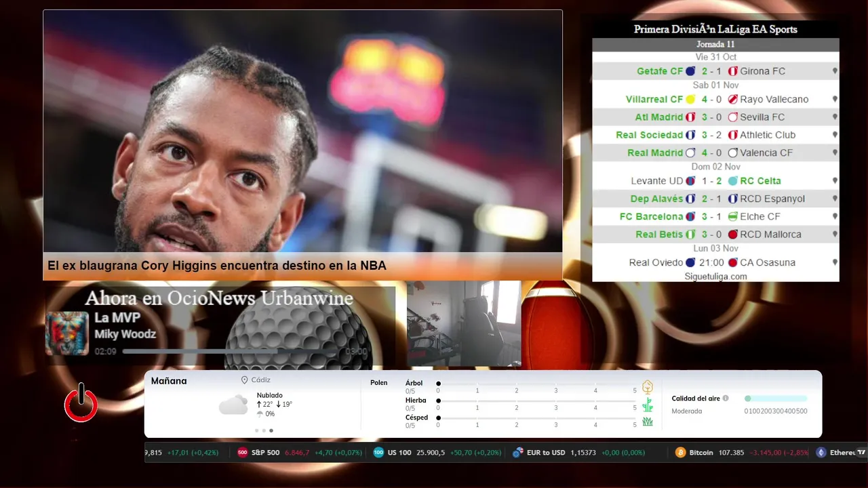Select the second weather carousel dot
This screenshot has width=868, height=488.
(264, 430)
